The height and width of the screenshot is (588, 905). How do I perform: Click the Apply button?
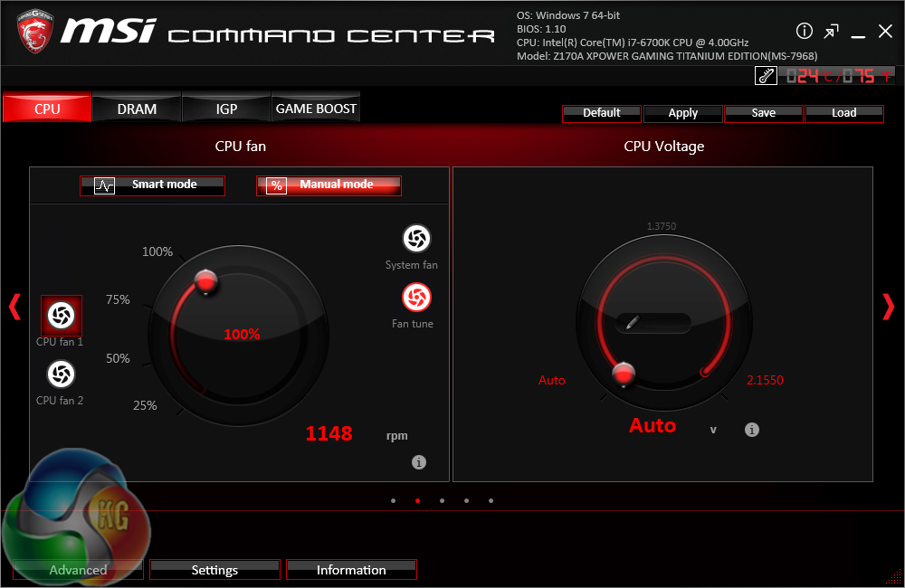[x=682, y=114]
